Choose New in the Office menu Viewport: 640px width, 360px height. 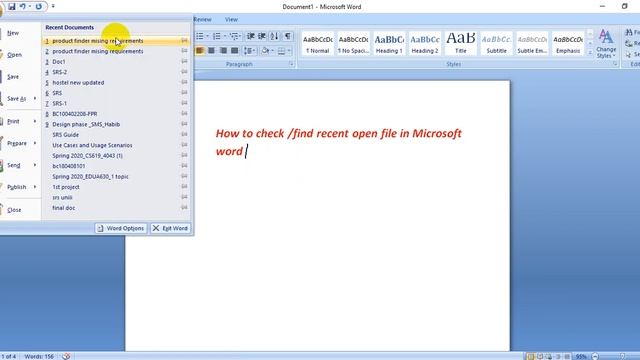coord(13,33)
